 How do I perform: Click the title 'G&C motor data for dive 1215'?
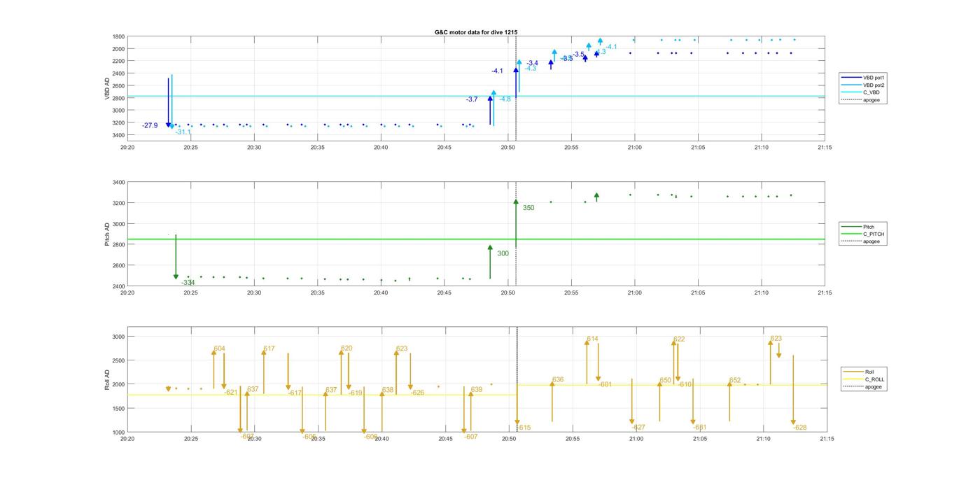point(476,32)
